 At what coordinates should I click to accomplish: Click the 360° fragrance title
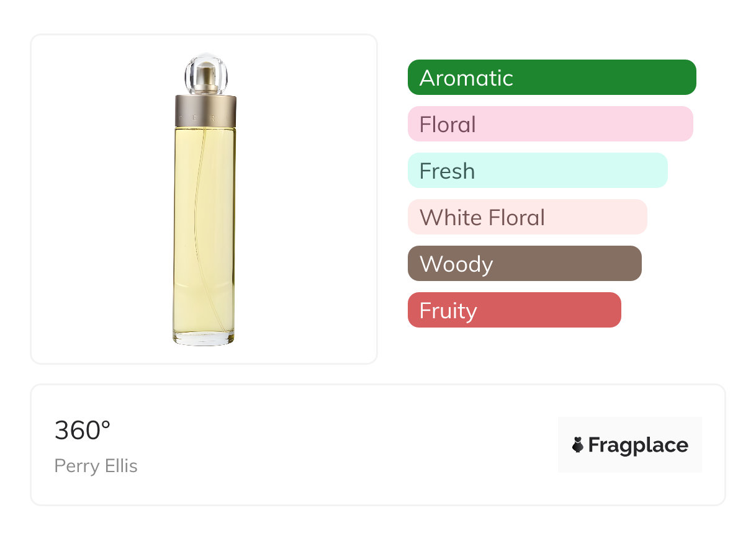(x=83, y=431)
